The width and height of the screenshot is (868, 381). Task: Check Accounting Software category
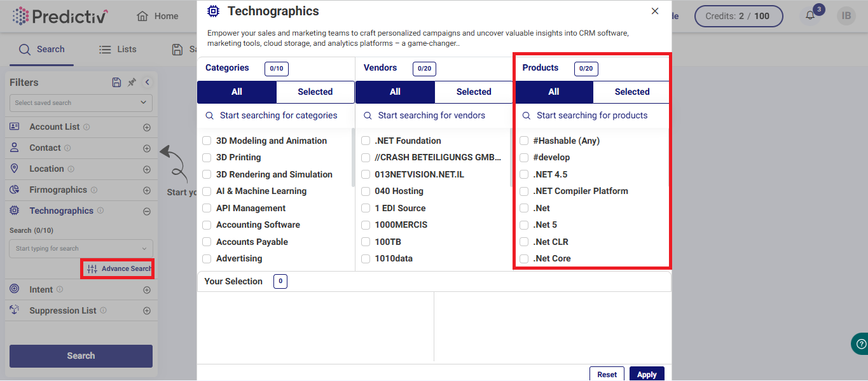tap(207, 225)
